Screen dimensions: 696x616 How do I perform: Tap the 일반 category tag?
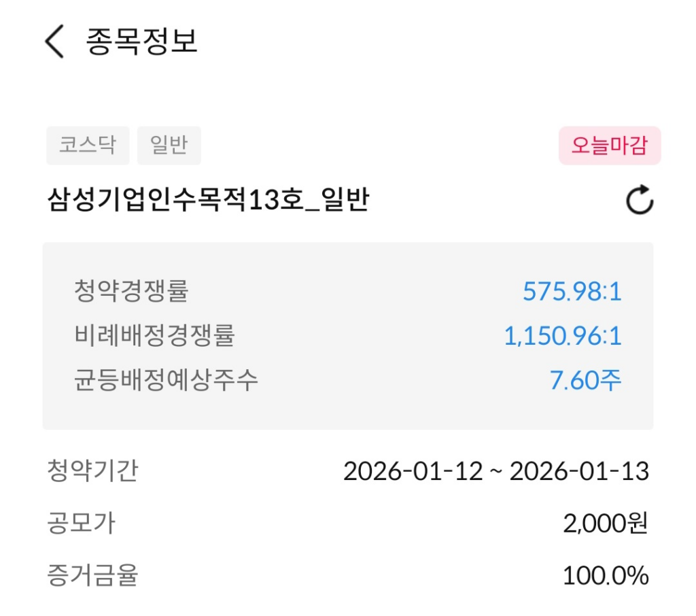(x=169, y=146)
